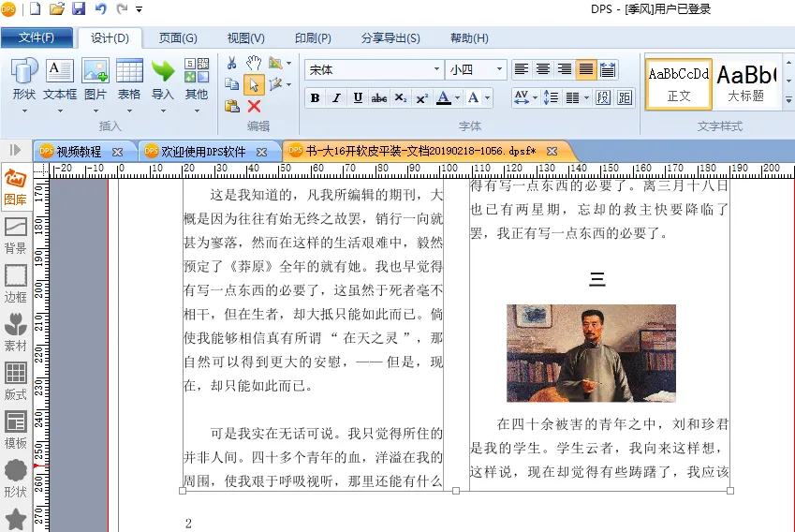Open the 小四 font size dropdown
This screenshot has width=795, height=532.
pos(499,69)
